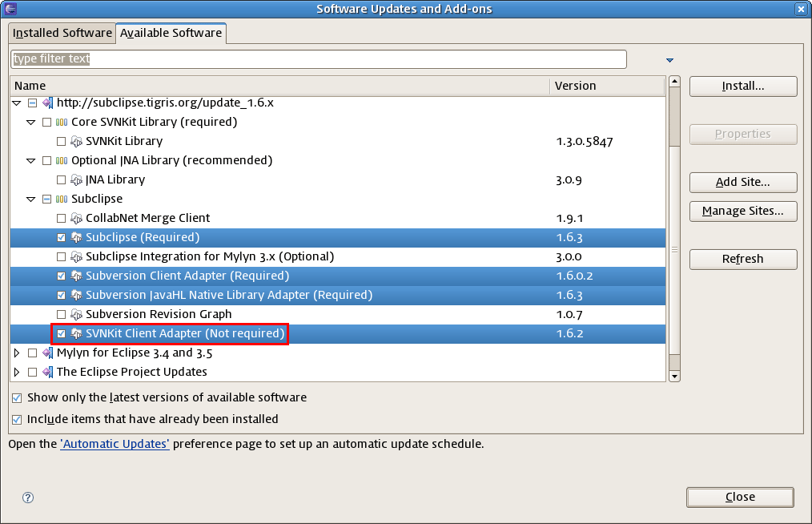
Task: Click the Install... button
Action: click(x=743, y=87)
